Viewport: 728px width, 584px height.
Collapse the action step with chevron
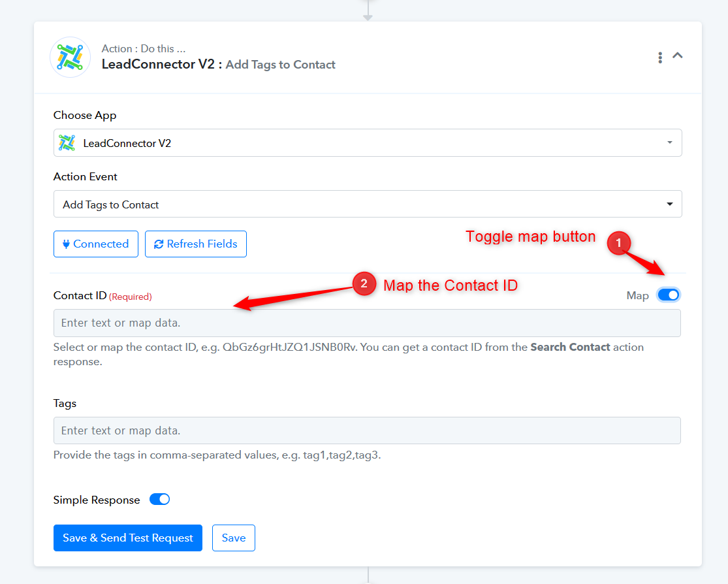pos(677,56)
